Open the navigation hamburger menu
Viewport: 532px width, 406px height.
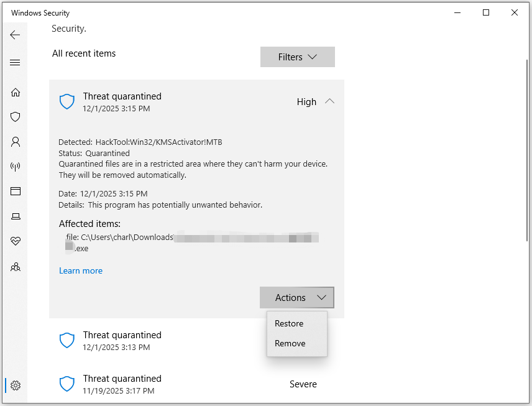[x=14, y=62]
